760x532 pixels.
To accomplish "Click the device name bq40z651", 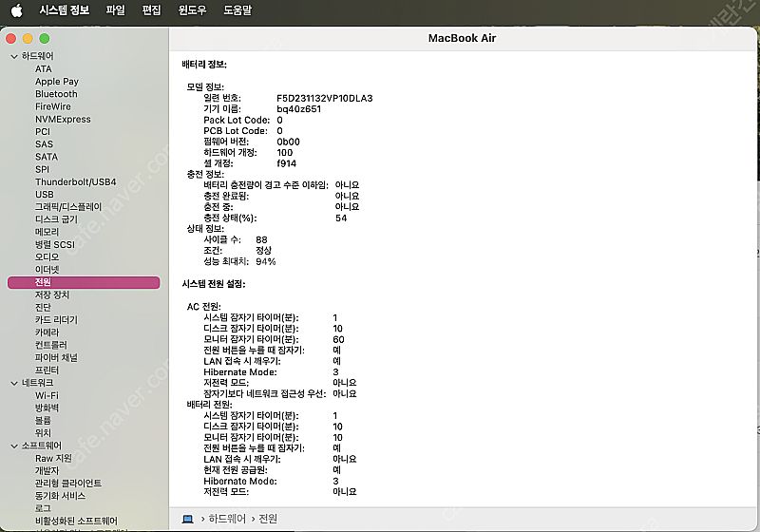I will click(x=298, y=109).
